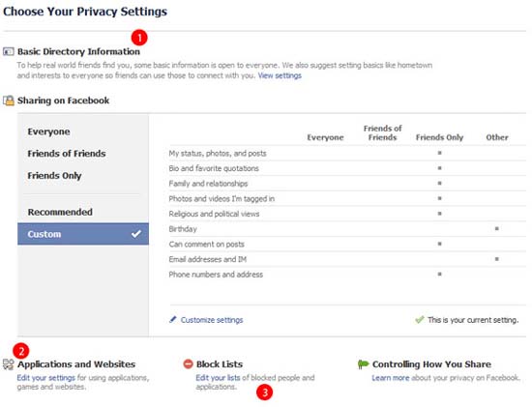This screenshot has height=407, width=532.
Task: Open the Customize settings link
Action: coord(212,320)
